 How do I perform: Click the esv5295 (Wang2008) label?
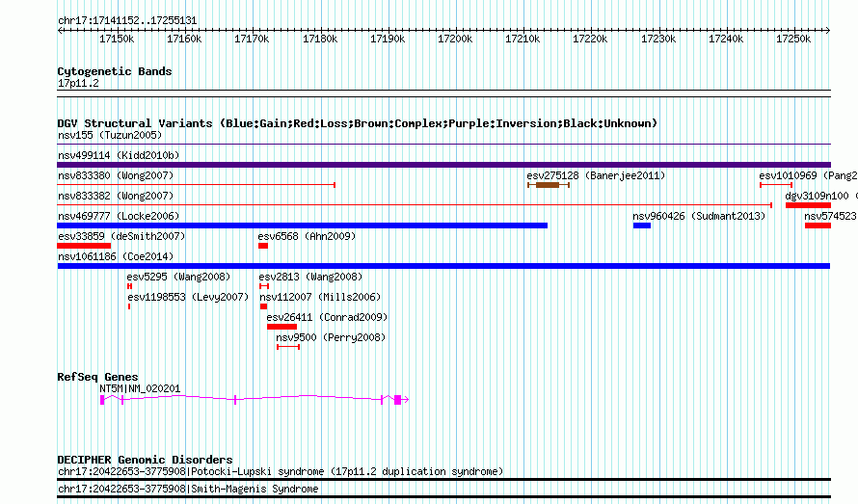178,277
